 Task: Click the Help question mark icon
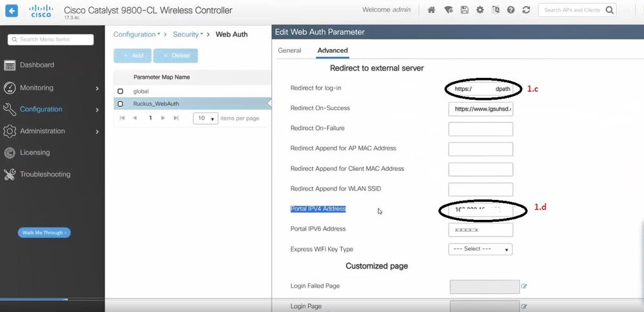pyautogui.click(x=511, y=10)
